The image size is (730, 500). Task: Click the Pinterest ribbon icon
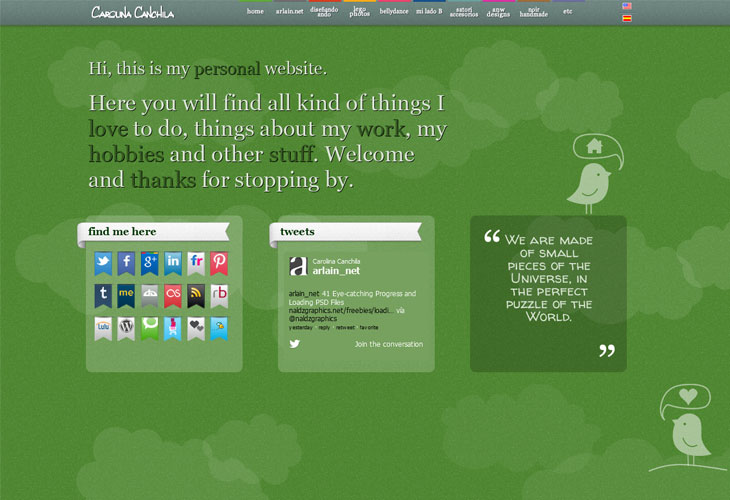(x=218, y=263)
